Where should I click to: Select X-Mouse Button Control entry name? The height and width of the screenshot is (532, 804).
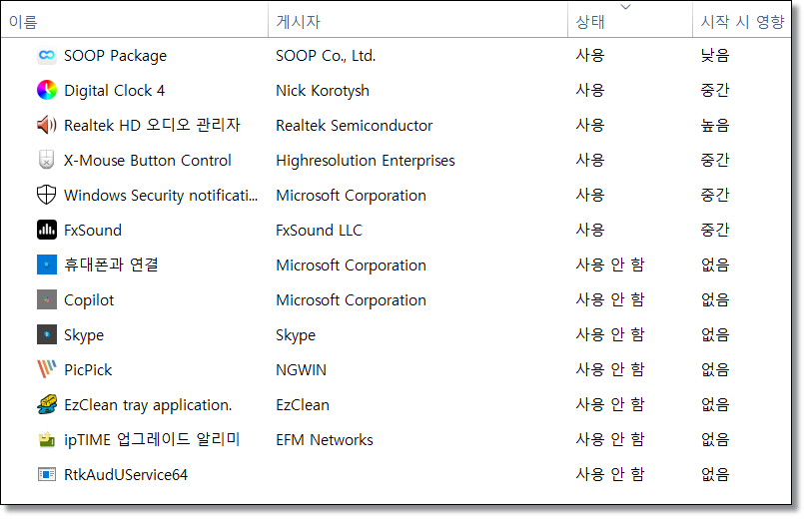[x=148, y=160]
